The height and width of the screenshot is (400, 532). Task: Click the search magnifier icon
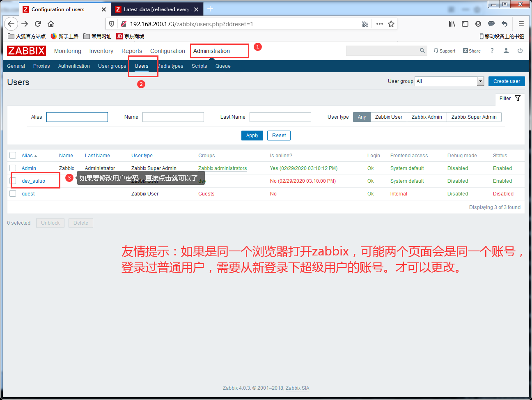pyautogui.click(x=422, y=51)
